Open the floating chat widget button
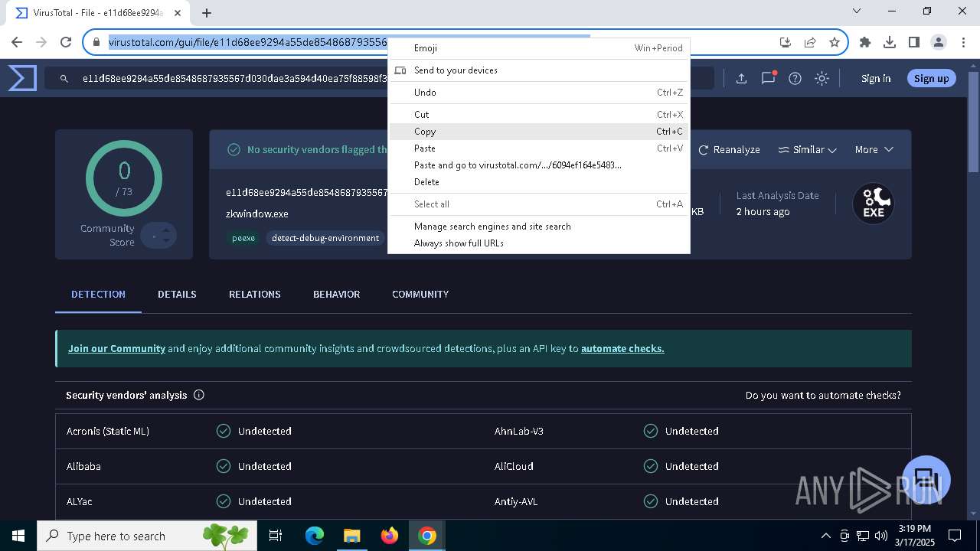Viewport: 980px width, 551px height. tap(926, 480)
